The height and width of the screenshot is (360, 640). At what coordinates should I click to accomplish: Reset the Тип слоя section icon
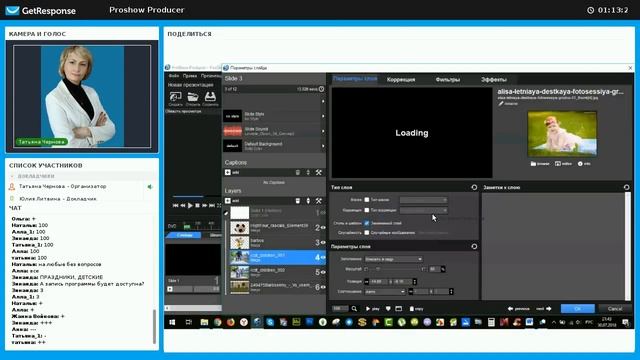pos(474,187)
